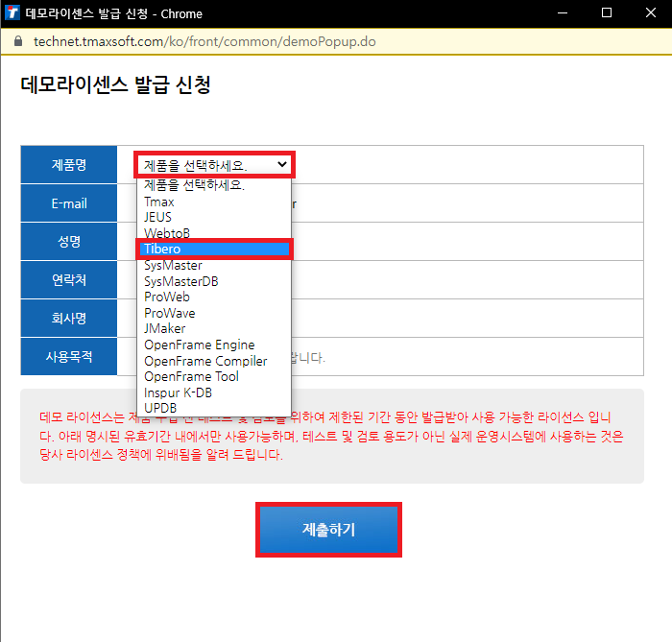Viewport: 672px width, 642px height.
Task: Click the E-mail row label
Action: pos(69,203)
